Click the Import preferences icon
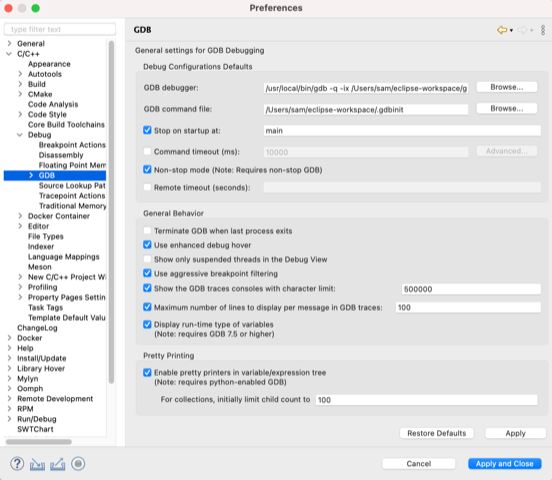 (x=37, y=464)
